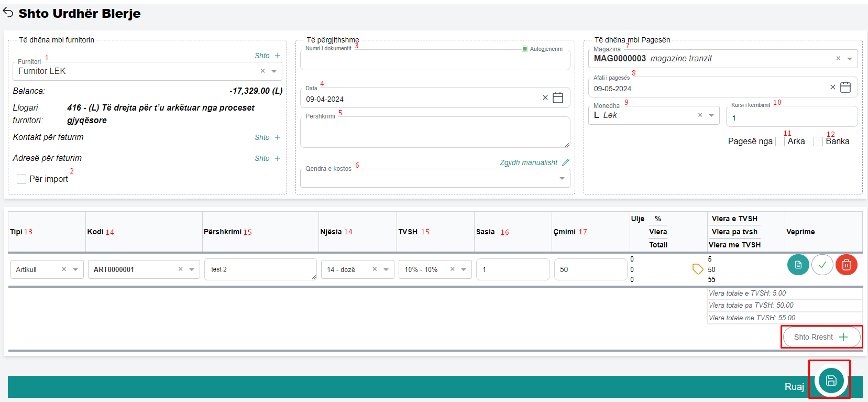868x402 pixels.
Task: Expand the Qendra e kostos dropdown
Action: click(x=562, y=179)
